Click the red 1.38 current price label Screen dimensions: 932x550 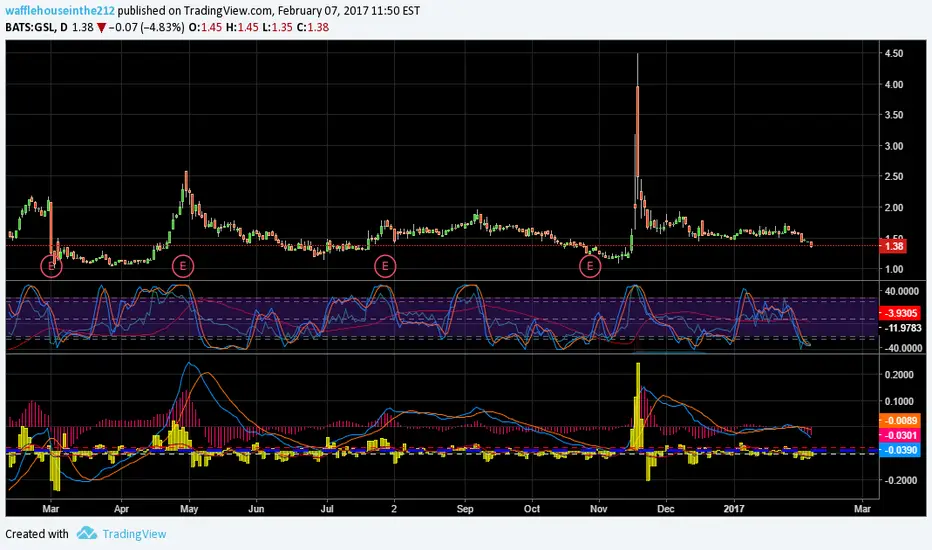(893, 246)
